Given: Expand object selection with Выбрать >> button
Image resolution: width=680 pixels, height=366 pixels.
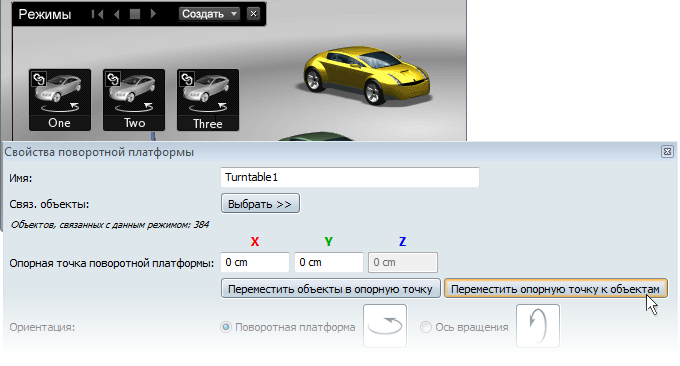Looking at the screenshot, I should tap(260, 204).
